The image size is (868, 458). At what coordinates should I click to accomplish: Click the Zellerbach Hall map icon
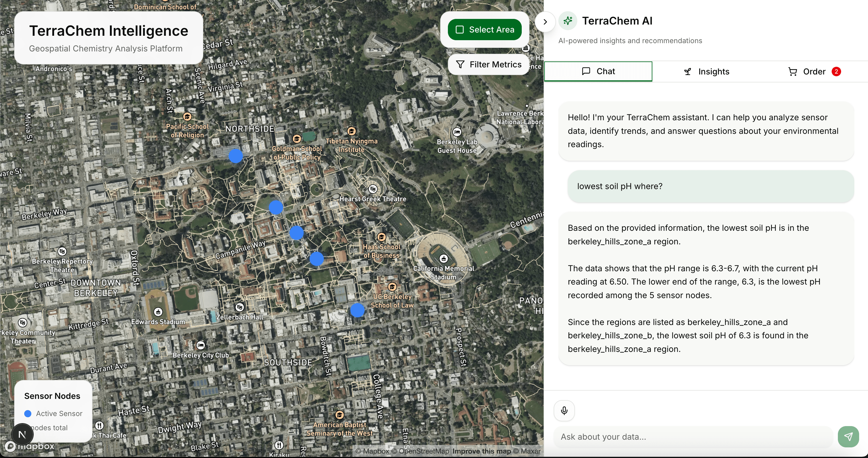240,307
